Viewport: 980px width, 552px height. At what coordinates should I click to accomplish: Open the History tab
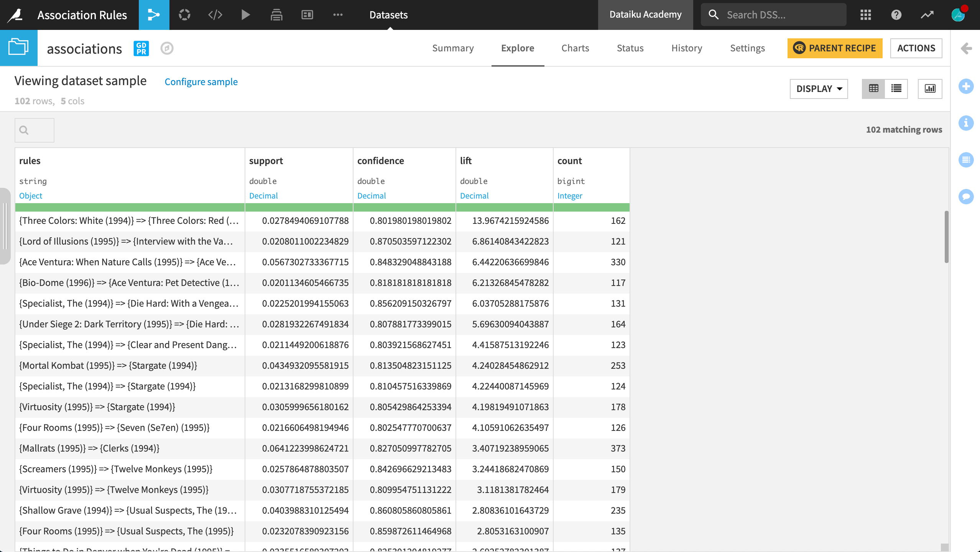687,48
